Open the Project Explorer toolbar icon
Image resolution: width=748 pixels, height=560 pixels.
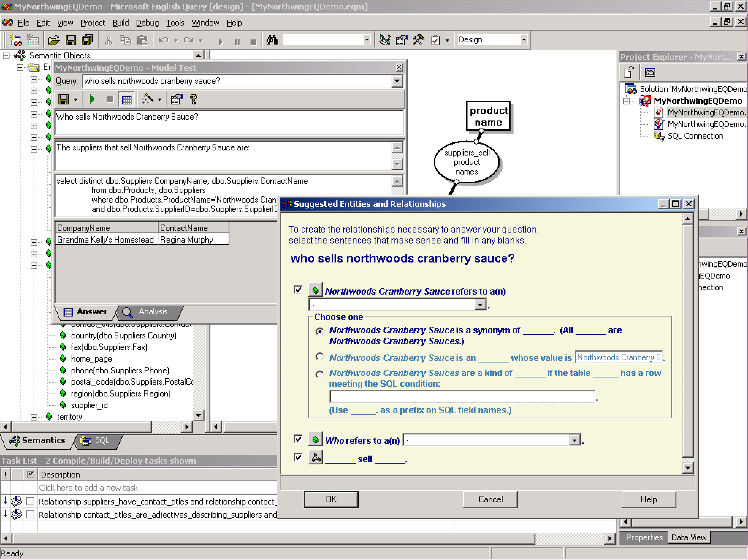[x=385, y=40]
